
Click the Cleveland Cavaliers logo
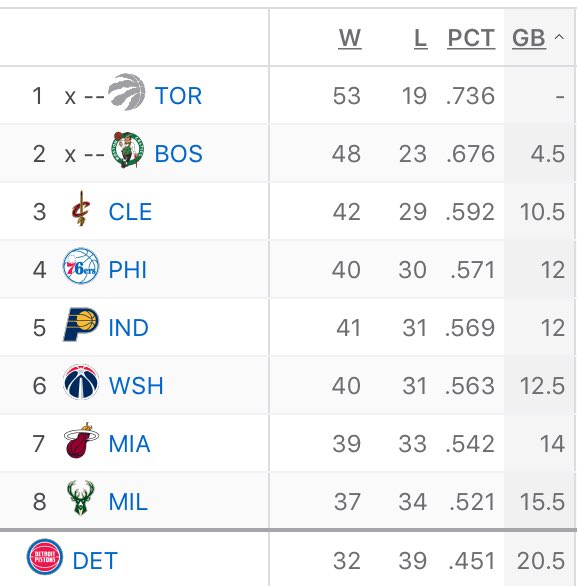[81, 209]
